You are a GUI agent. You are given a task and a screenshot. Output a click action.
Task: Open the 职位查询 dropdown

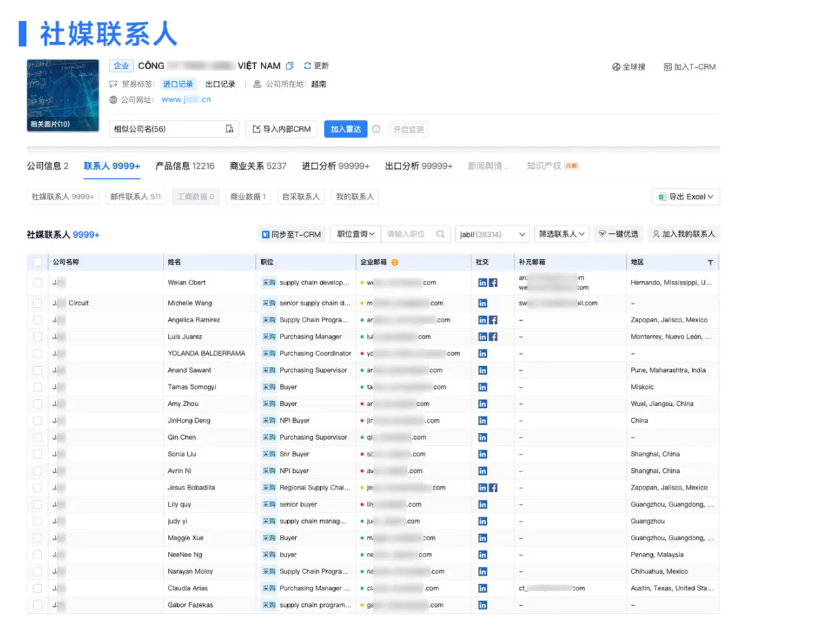click(x=356, y=234)
